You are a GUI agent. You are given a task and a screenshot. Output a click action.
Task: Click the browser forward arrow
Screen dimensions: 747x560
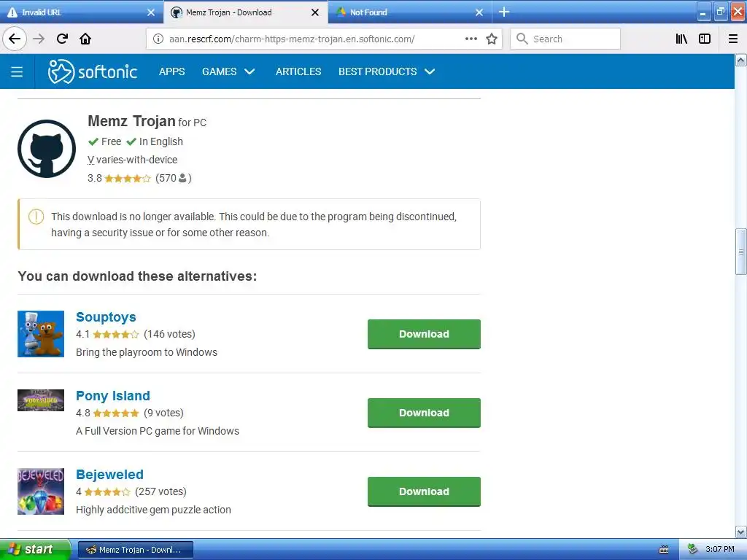(39, 39)
